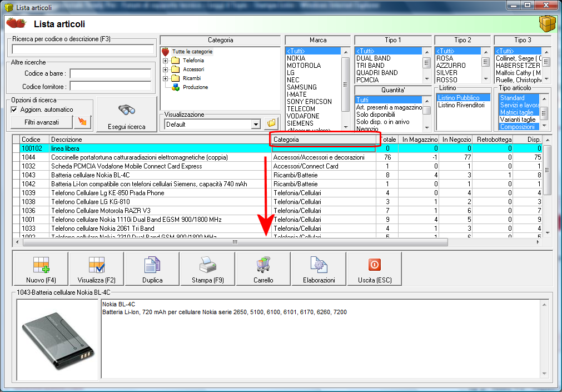Click the box icon in header corner

coord(548,24)
